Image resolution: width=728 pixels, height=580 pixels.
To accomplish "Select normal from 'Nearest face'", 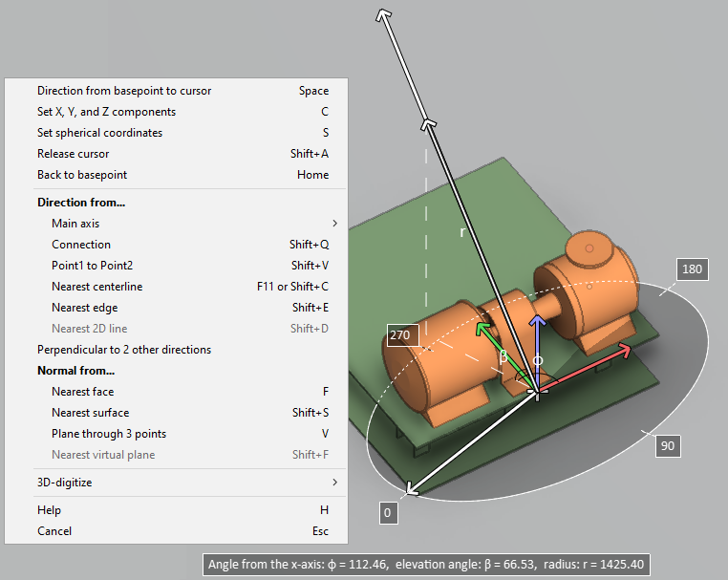I will click(x=82, y=392).
